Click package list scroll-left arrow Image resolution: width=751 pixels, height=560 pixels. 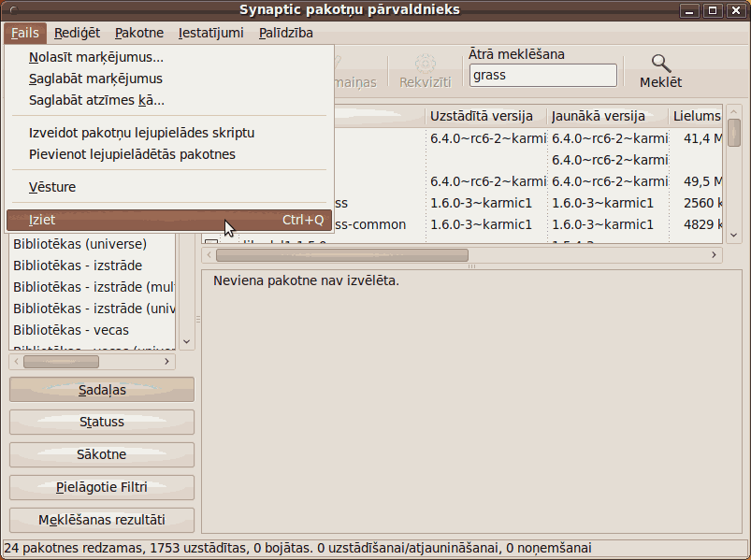coord(209,255)
